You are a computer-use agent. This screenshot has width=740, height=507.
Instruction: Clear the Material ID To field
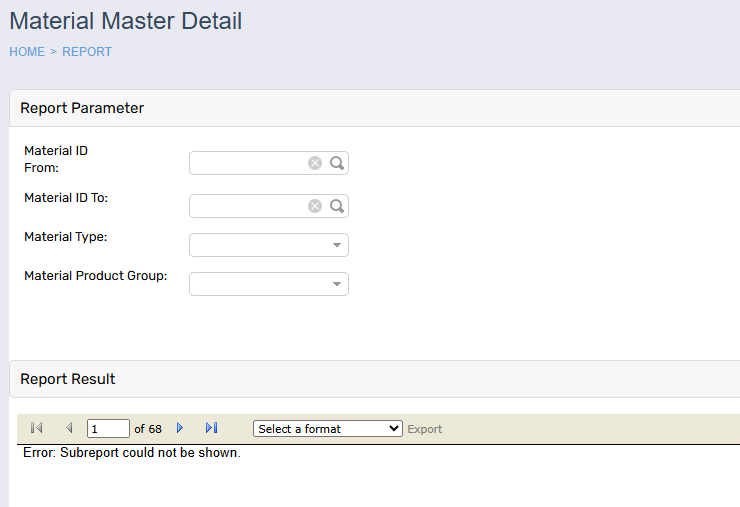pos(315,206)
